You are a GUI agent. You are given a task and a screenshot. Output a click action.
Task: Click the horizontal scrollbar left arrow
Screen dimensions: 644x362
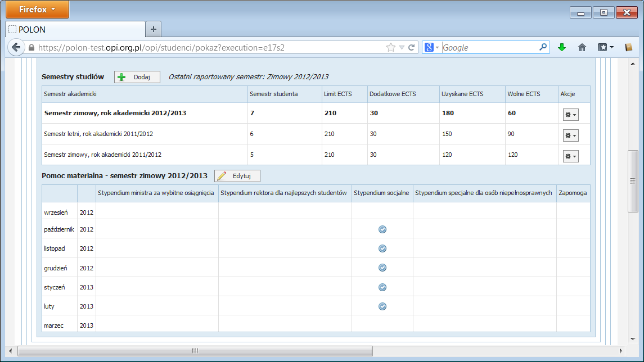(x=10, y=351)
